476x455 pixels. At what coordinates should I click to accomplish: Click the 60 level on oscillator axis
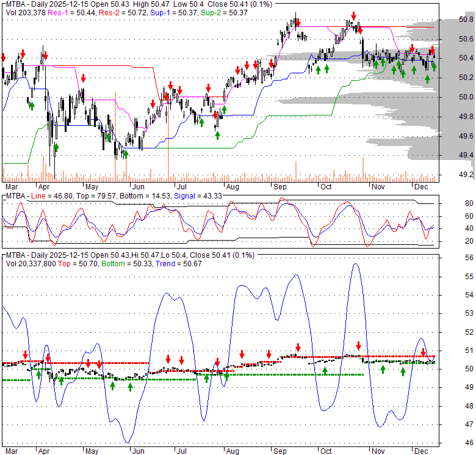pos(469,216)
